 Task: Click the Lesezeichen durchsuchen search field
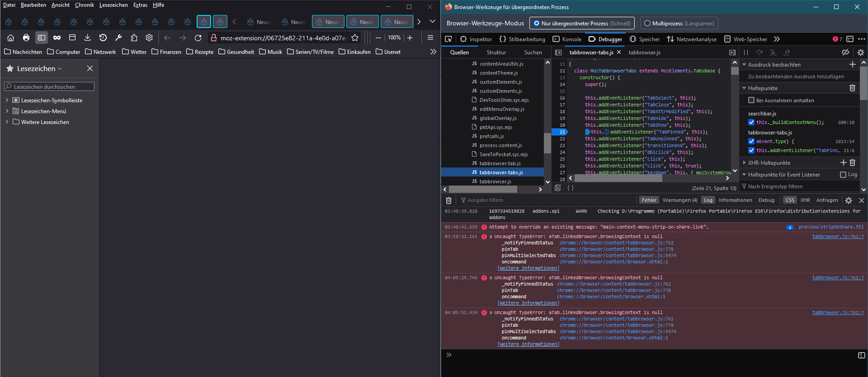pos(50,86)
